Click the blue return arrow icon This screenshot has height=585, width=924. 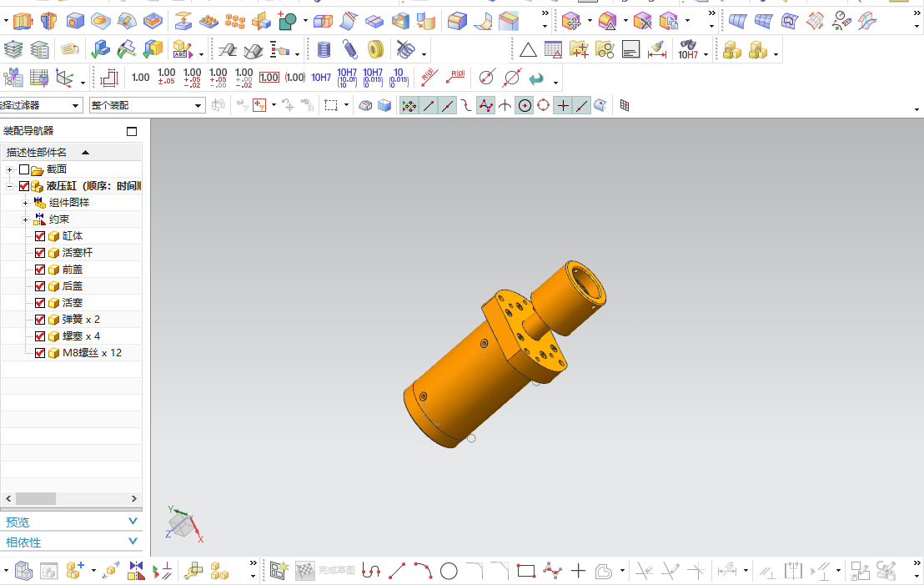point(536,78)
